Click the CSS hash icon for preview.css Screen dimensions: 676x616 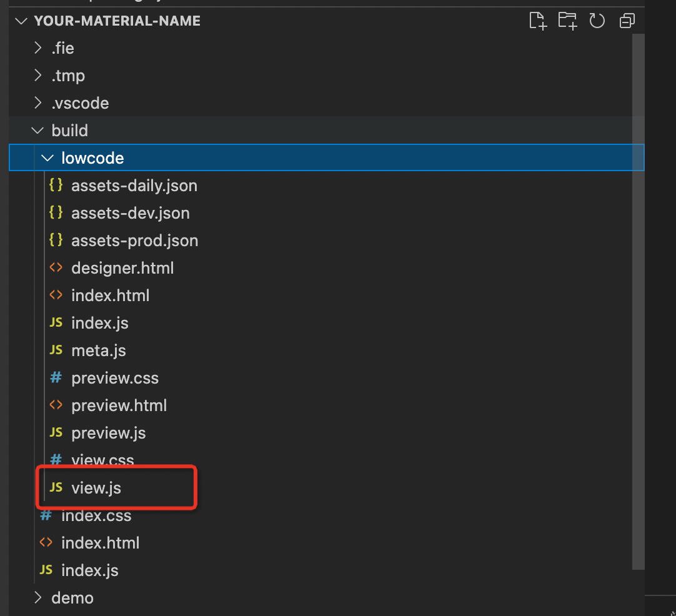56,378
